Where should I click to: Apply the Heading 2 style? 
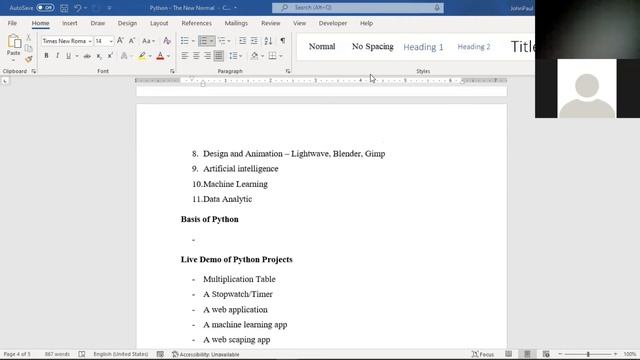pyautogui.click(x=473, y=47)
